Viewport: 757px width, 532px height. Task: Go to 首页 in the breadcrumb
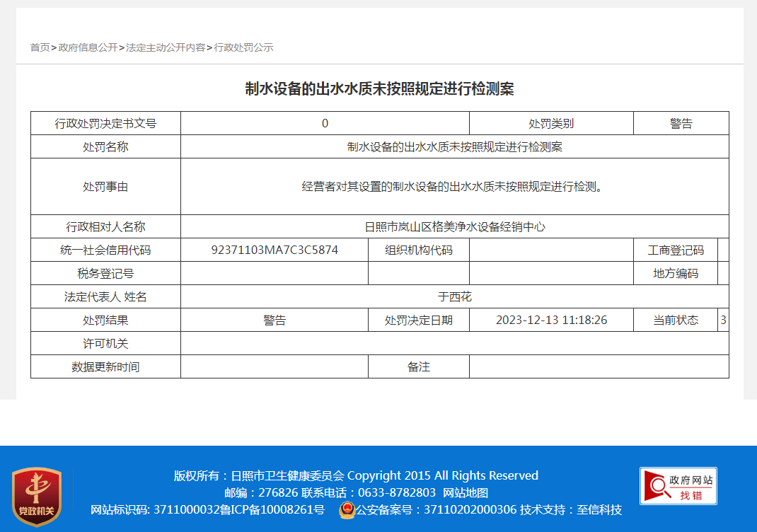pos(40,47)
